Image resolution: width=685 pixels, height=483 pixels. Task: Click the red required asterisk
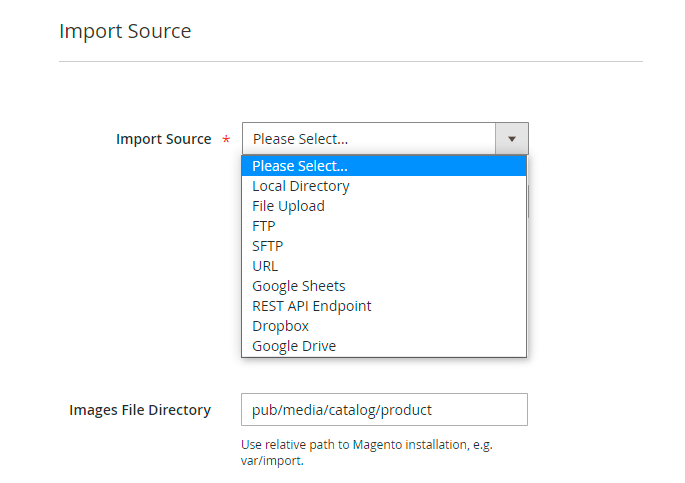(x=226, y=140)
